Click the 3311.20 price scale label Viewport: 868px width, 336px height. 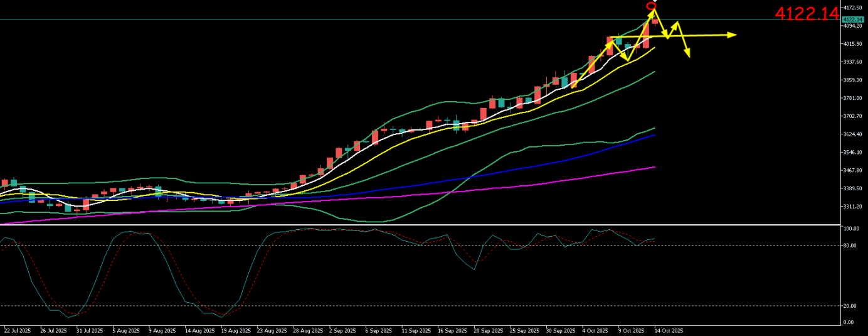click(x=852, y=207)
